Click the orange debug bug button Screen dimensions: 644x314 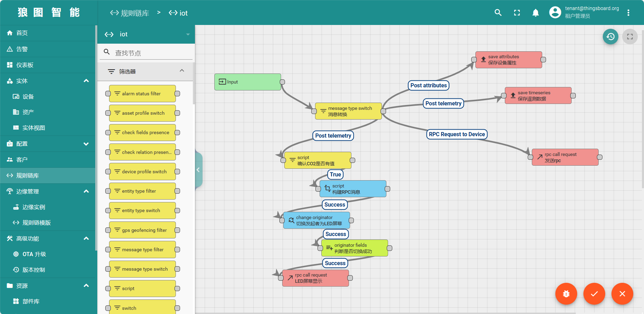pos(566,294)
